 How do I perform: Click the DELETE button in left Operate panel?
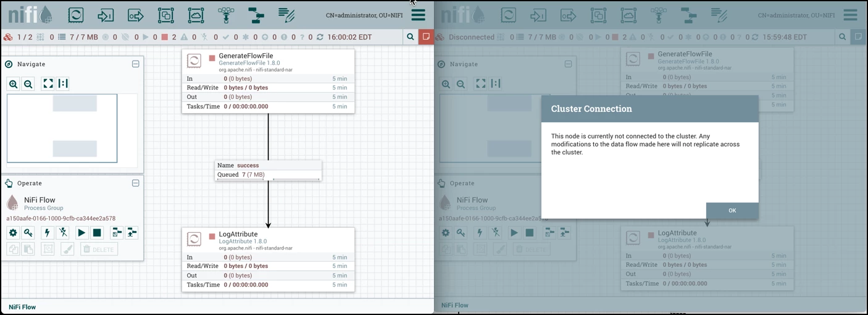[x=99, y=250]
